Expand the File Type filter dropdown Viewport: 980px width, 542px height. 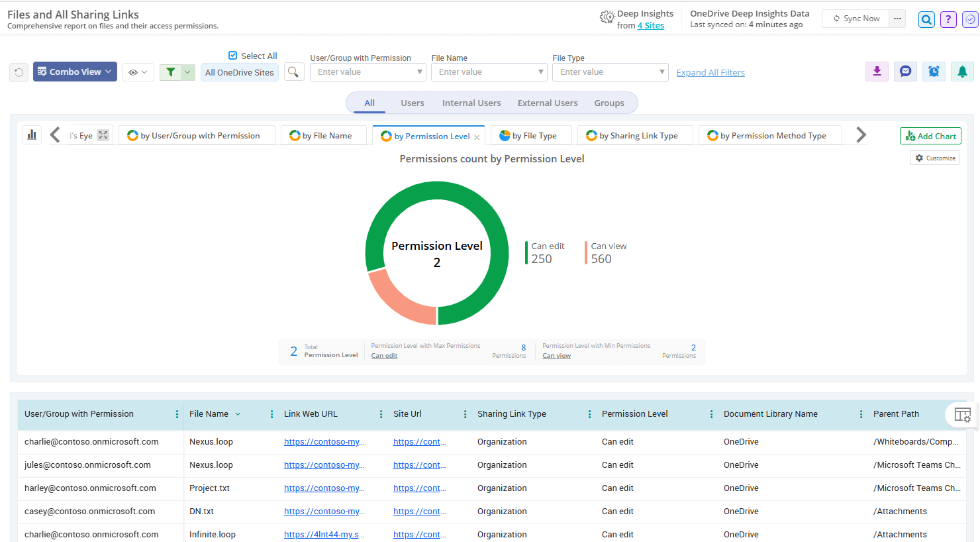[x=661, y=72]
